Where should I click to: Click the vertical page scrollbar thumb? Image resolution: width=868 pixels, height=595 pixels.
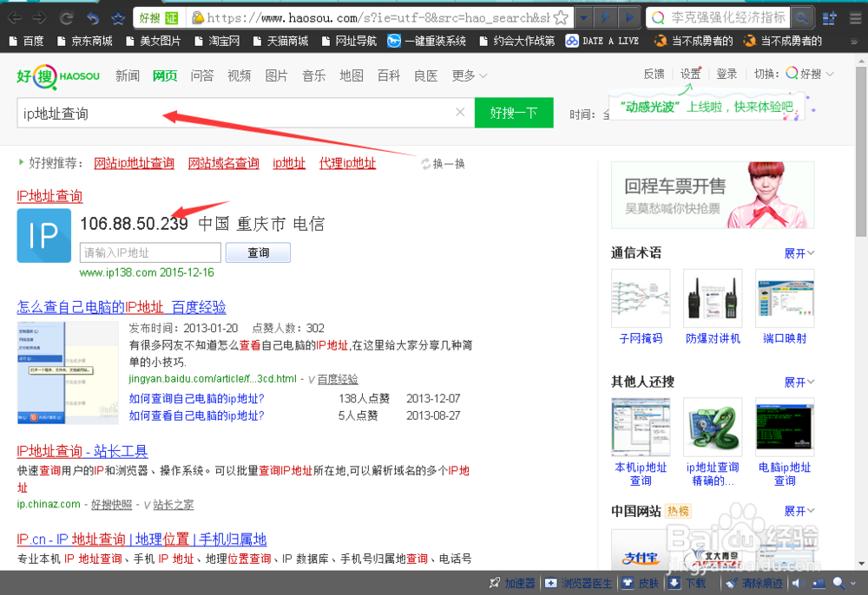[x=861, y=150]
